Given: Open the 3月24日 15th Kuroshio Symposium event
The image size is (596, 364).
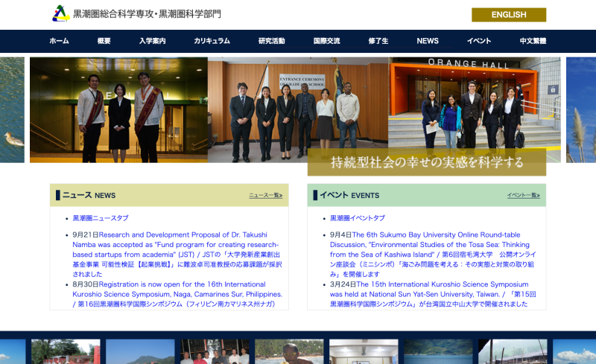Looking at the screenshot, I should tap(433, 294).
